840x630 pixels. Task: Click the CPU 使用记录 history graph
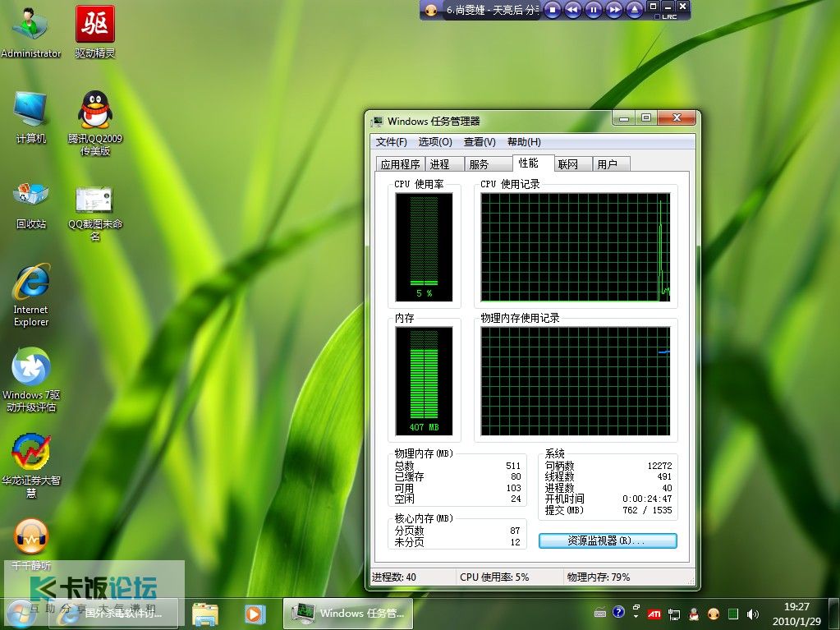point(576,247)
